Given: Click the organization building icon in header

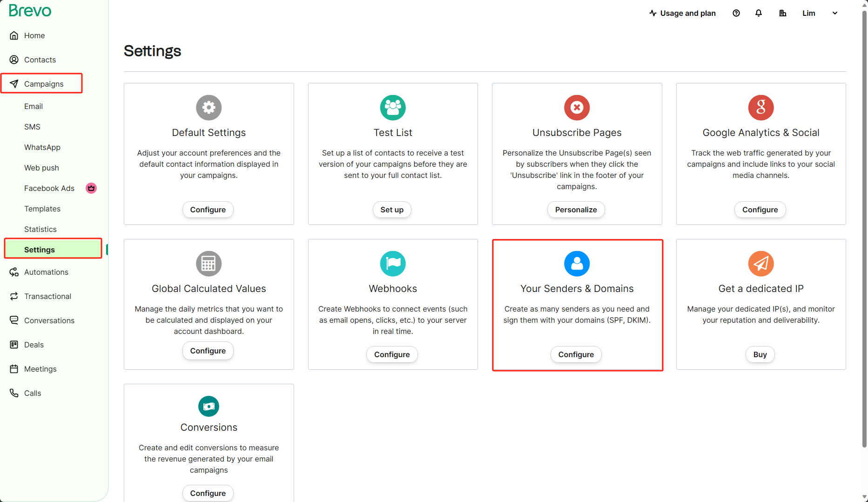Looking at the screenshot, I should coord(783,13).
